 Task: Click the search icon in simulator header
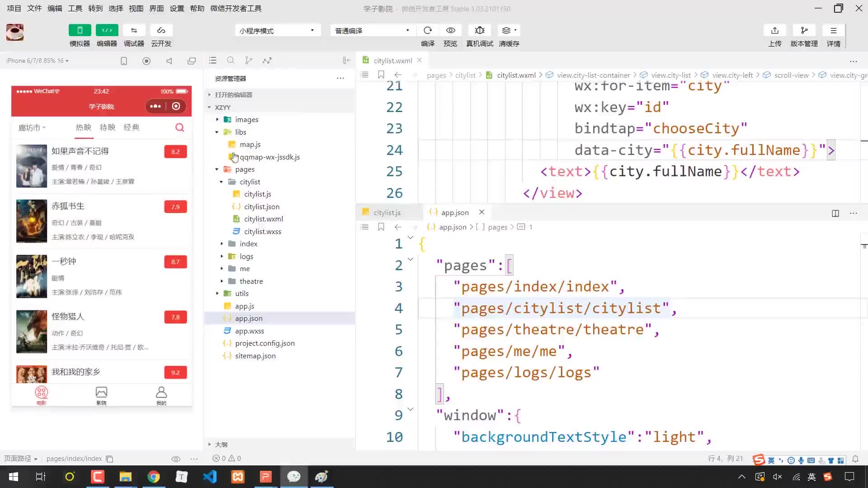179,127
